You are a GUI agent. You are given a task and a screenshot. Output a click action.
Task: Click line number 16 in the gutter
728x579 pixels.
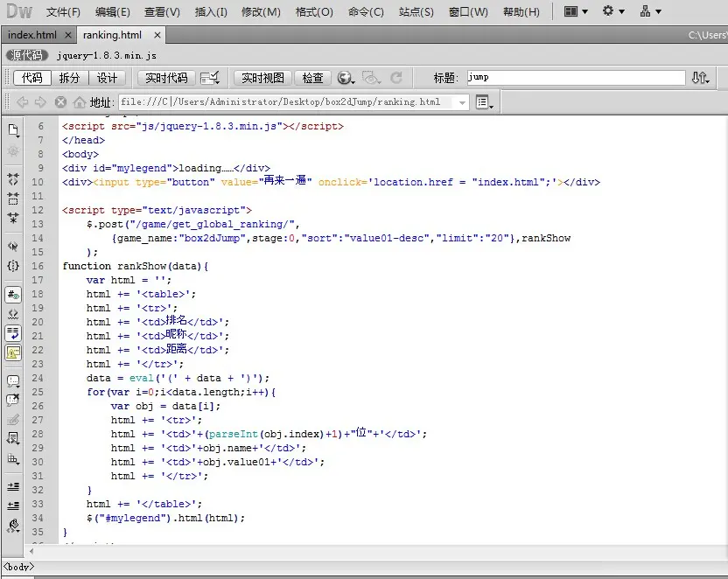pyautogui.click(x=38, y=266)
